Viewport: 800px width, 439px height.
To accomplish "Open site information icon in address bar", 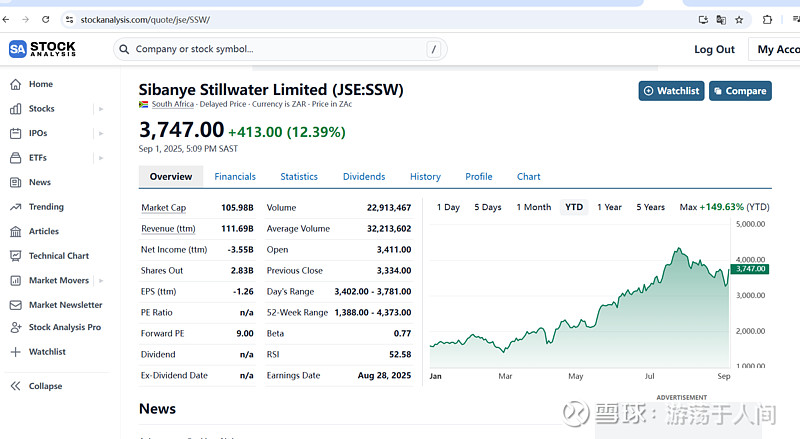I will tap(69, 20).
